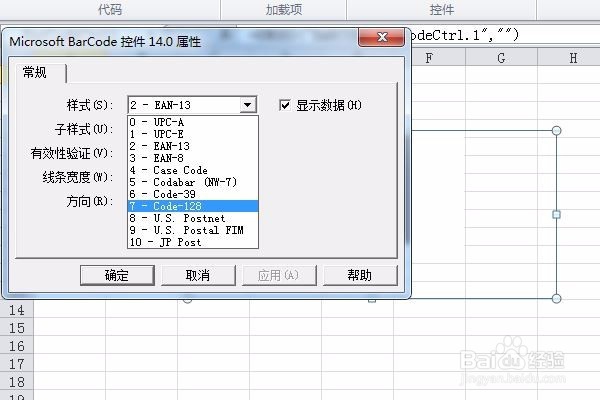Pick 6 - Code-39 from list

coord(193,194)
